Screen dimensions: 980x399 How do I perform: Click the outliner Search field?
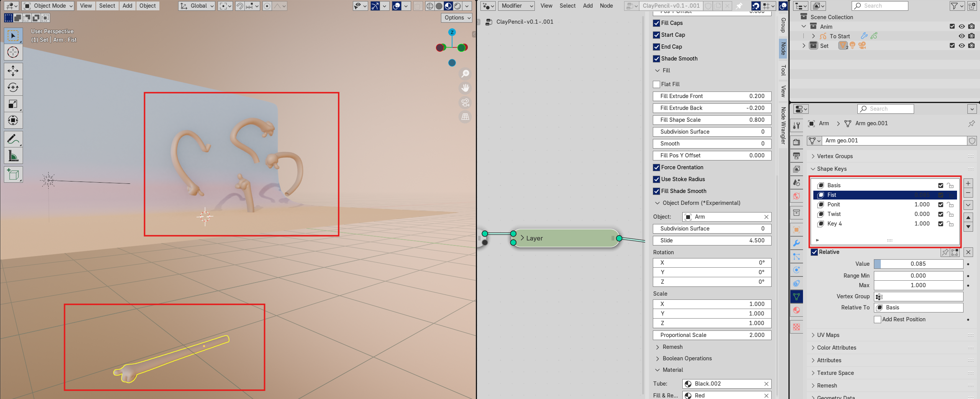pyautogui.click(x=880, y=6)
